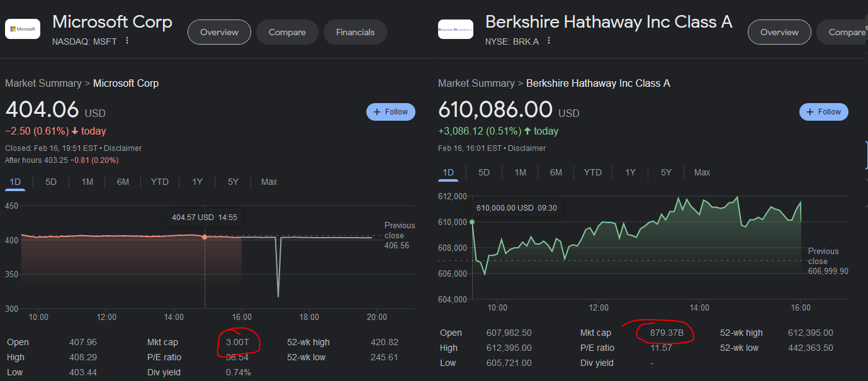Click the Berkshire Hathaway logo thumbnail
Image resolution: width=868 pixels, height=381 pixels.
[456, 29]
